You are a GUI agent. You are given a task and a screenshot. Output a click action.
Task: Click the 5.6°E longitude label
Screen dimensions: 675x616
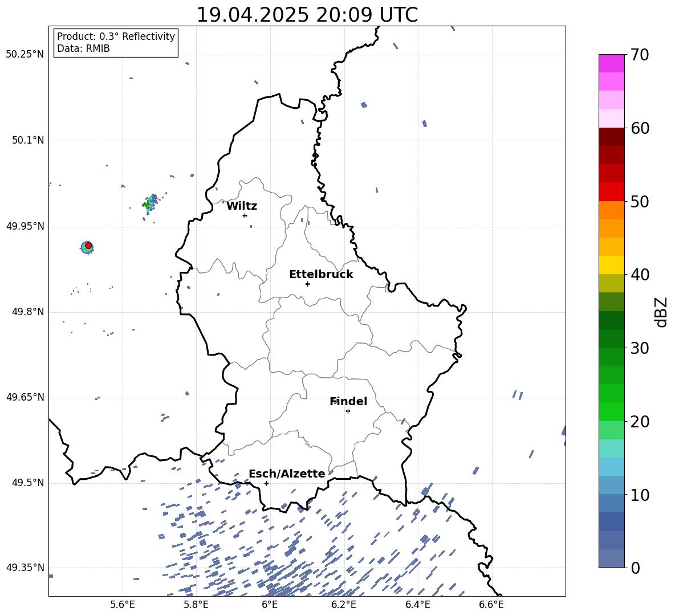point(123,605)
